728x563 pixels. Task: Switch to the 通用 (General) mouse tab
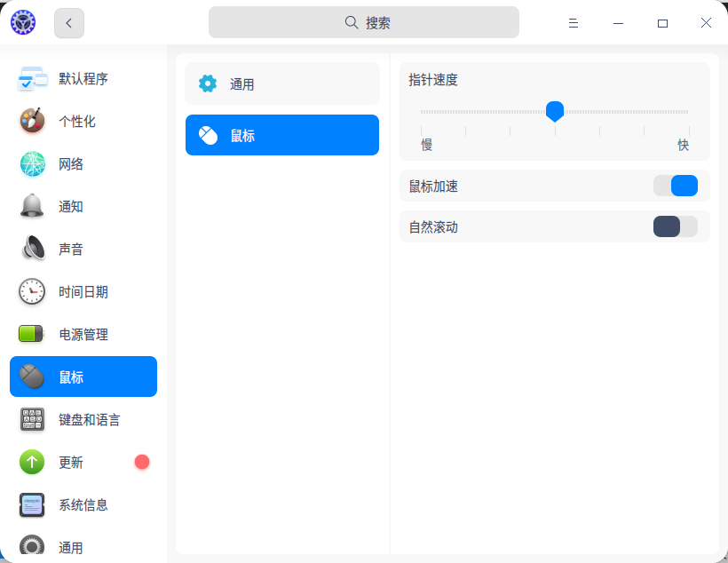[x=281, y=83]
